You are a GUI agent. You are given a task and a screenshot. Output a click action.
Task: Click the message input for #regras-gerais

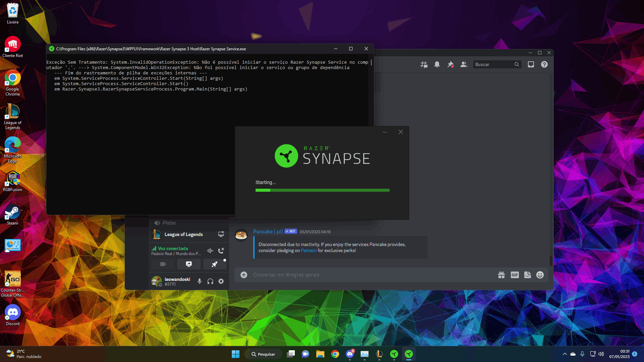(372, 275)
